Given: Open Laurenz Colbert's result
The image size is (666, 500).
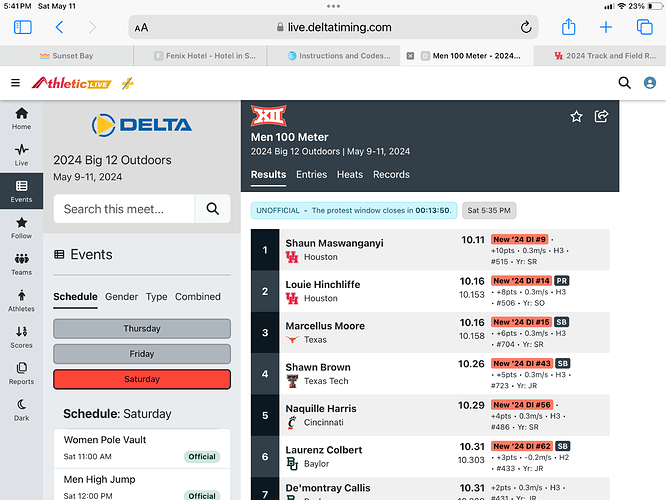Looking at the screenshot, I should 430,457.
